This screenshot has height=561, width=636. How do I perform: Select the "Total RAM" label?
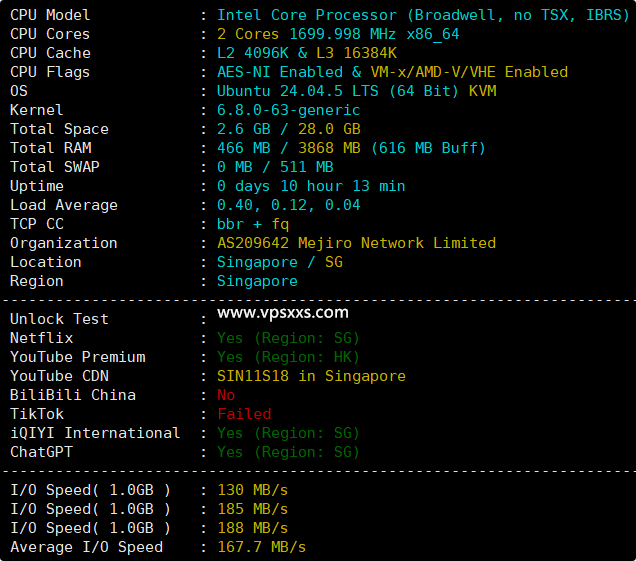pos(51,148)
